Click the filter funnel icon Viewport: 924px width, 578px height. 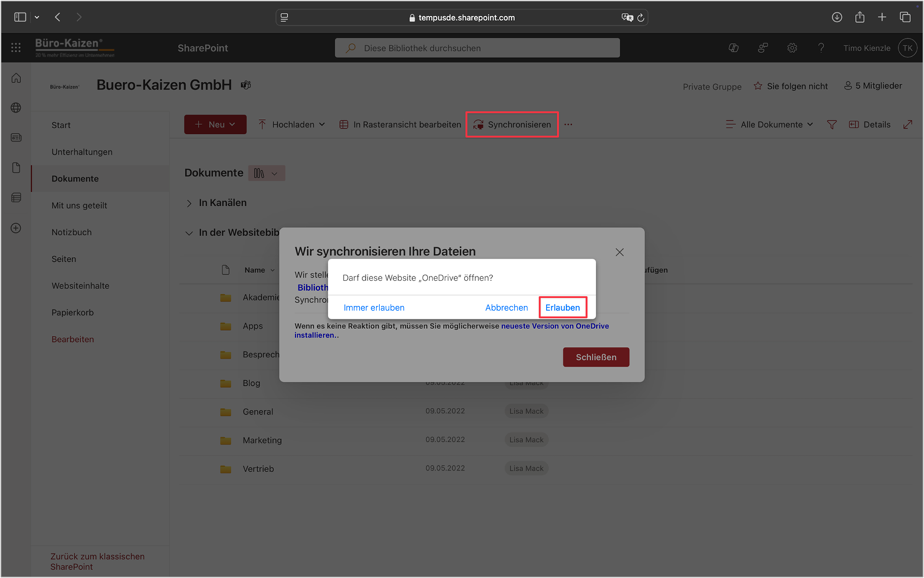coord(832,124)
